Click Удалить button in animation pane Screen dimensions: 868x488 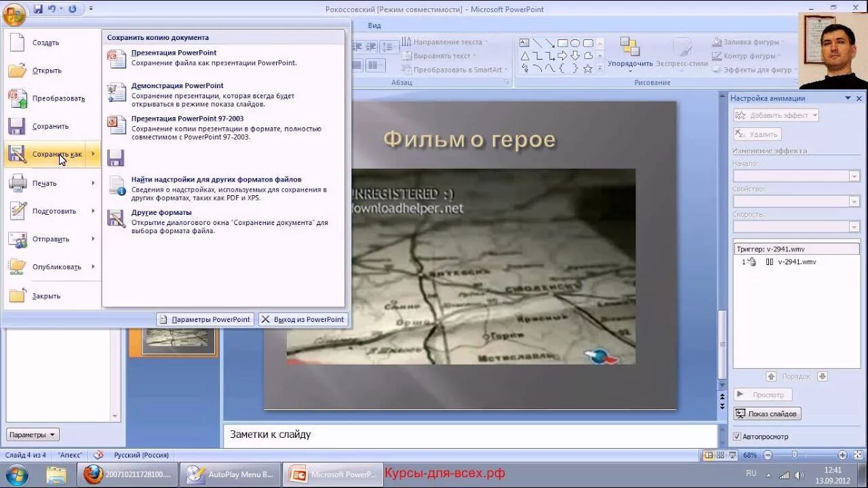click(x=757, y=134)
